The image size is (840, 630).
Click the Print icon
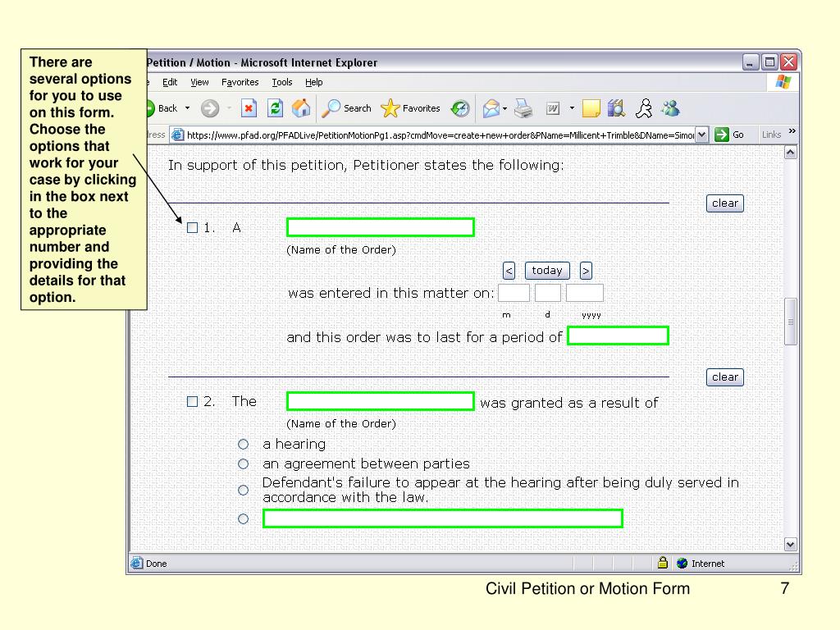(523, 109)
